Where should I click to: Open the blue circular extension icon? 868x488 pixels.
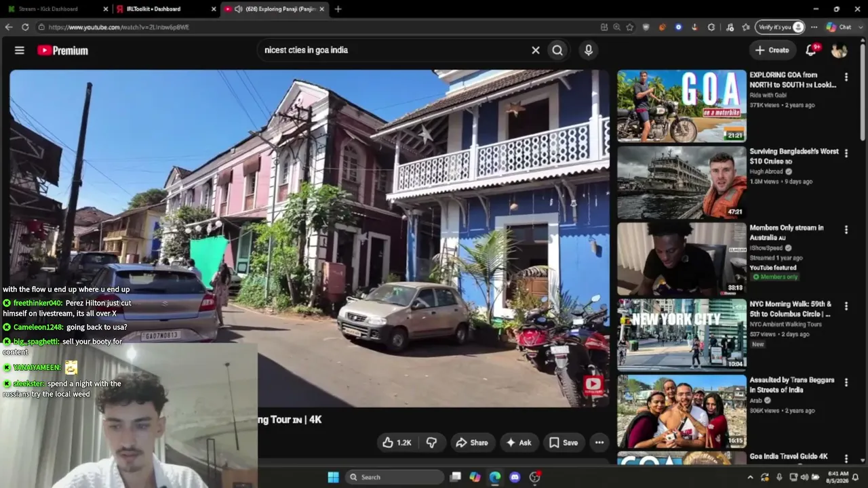[x=678, y=27]
